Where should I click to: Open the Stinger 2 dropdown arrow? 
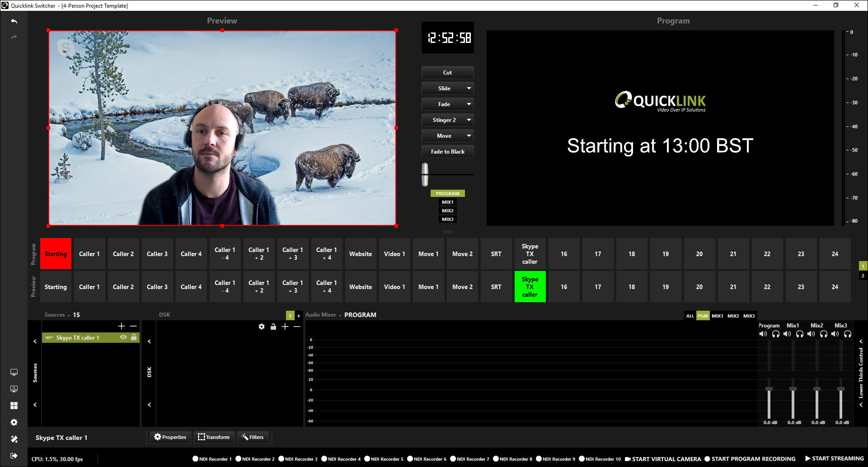[469, 120]
